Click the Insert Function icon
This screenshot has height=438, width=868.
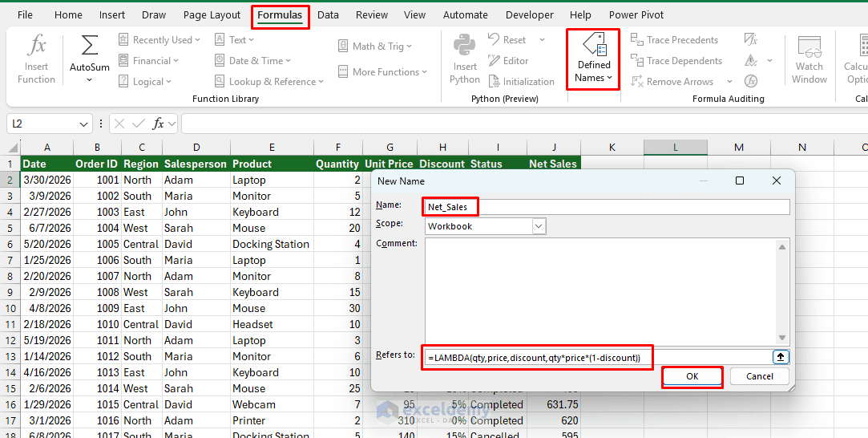[x=37, y=58]
